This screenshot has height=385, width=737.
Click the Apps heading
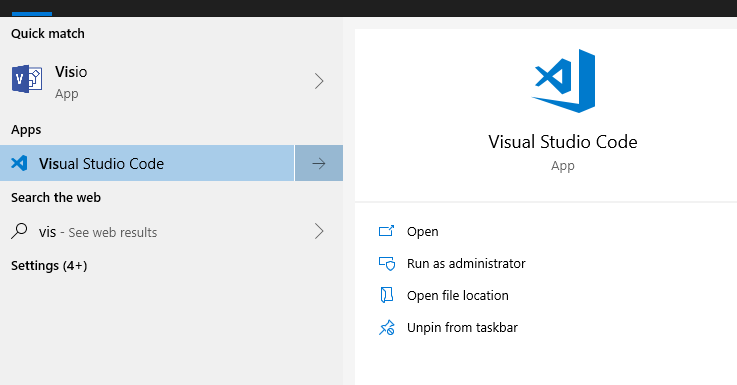click(26, 130)
